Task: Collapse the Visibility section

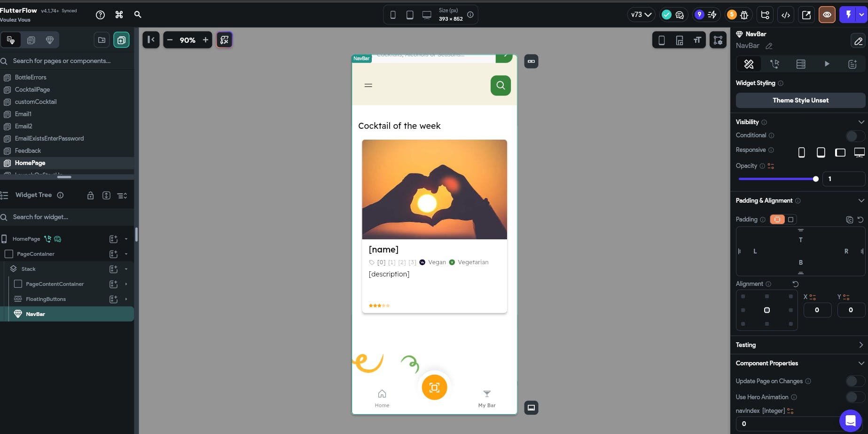Action: click(x=861, y=122)
